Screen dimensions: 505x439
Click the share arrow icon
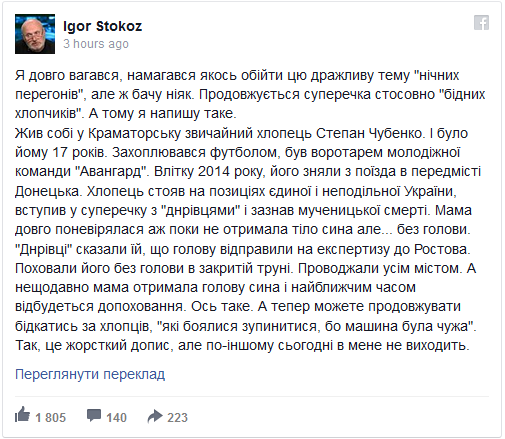point(155,416)
